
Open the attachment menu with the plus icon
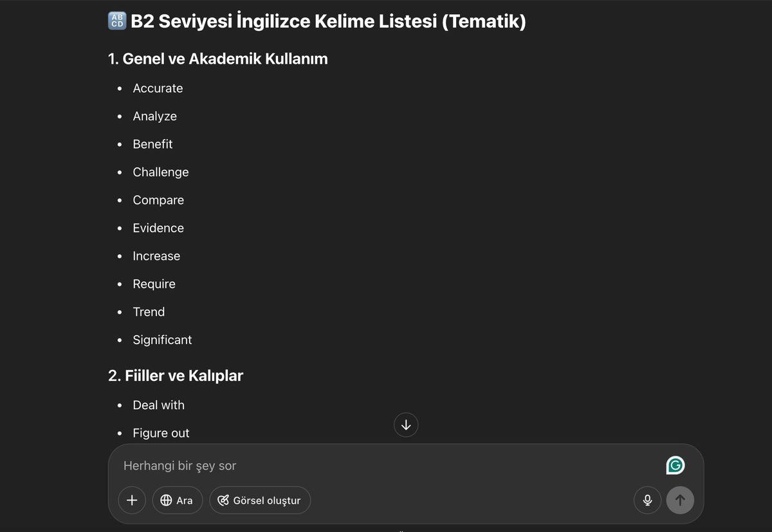coord(131,500)
